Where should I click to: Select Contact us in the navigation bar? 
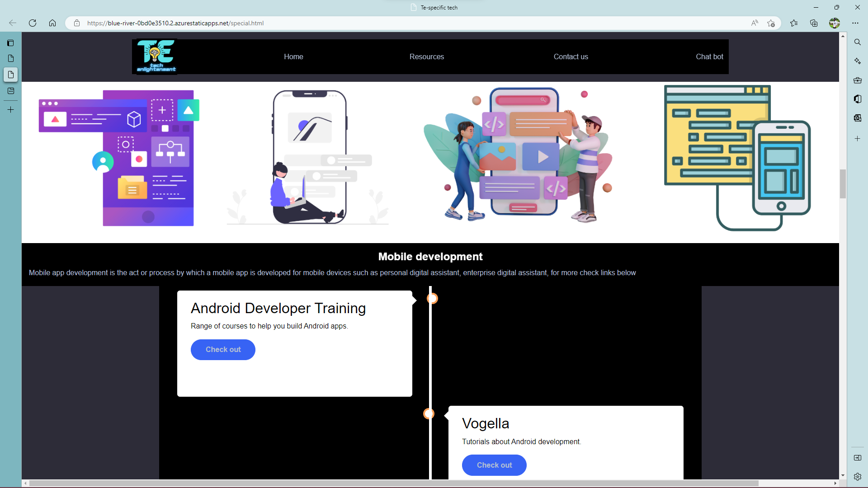tap(571, 56)
